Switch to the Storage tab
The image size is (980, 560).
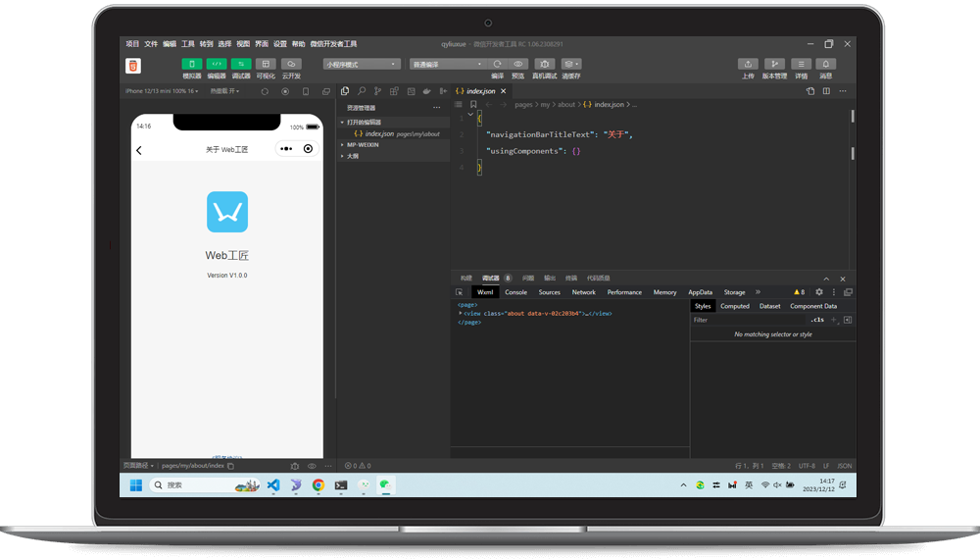[x=734, y=292]
